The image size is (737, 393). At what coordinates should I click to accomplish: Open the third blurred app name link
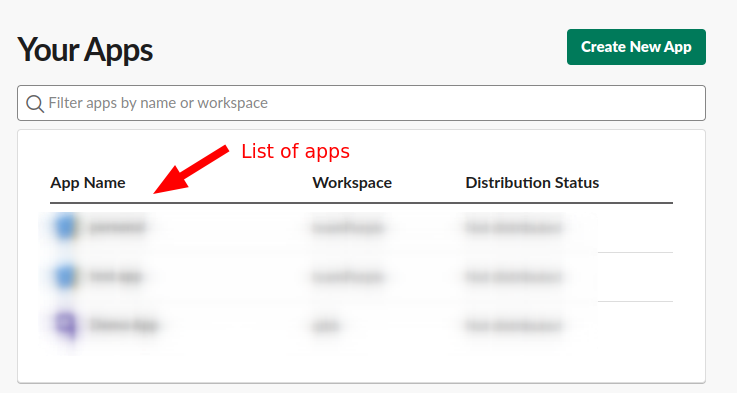coord(123,325)
